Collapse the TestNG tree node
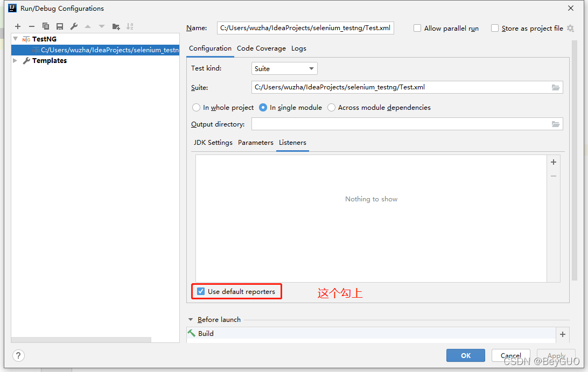Screen dimensions: 588x372 tap(16, 39)
